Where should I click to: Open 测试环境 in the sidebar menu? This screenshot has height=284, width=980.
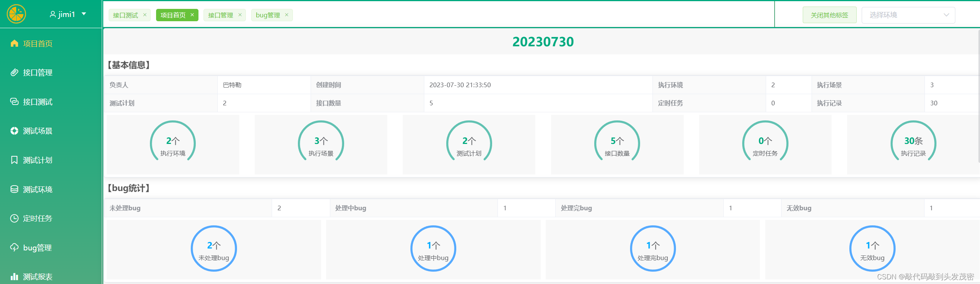(x=51, y=189)
